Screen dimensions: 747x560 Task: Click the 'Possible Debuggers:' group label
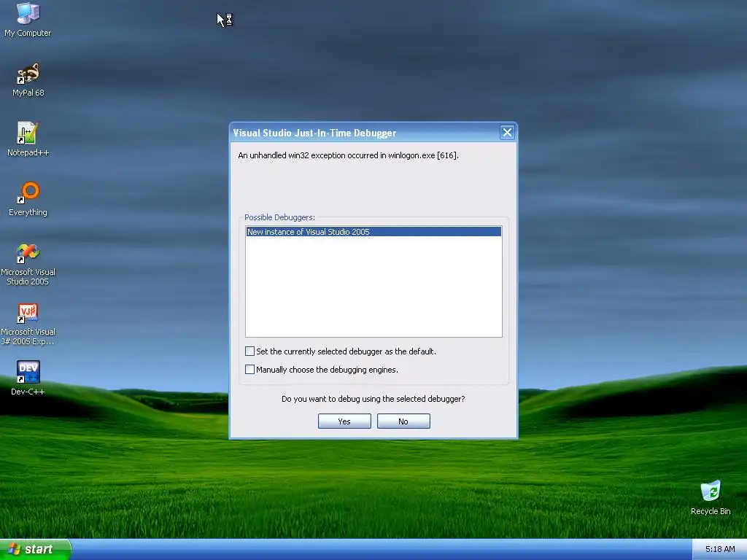point(279,217)
